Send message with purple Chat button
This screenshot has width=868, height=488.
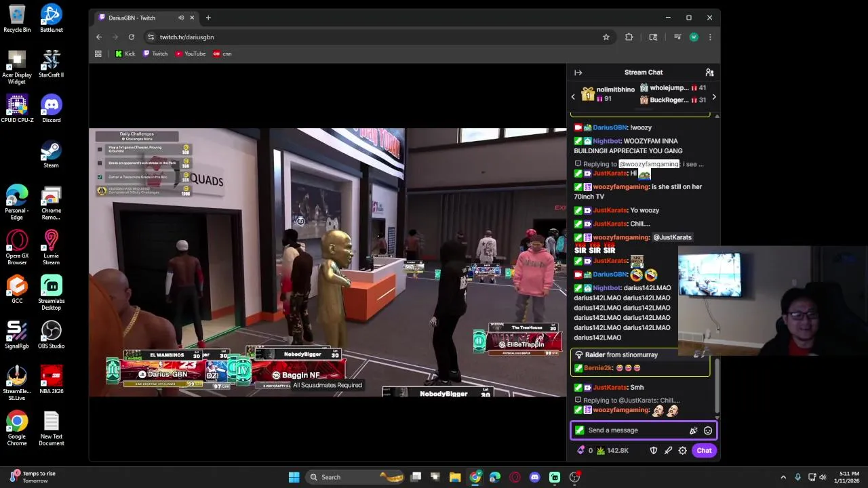(704, 450)
